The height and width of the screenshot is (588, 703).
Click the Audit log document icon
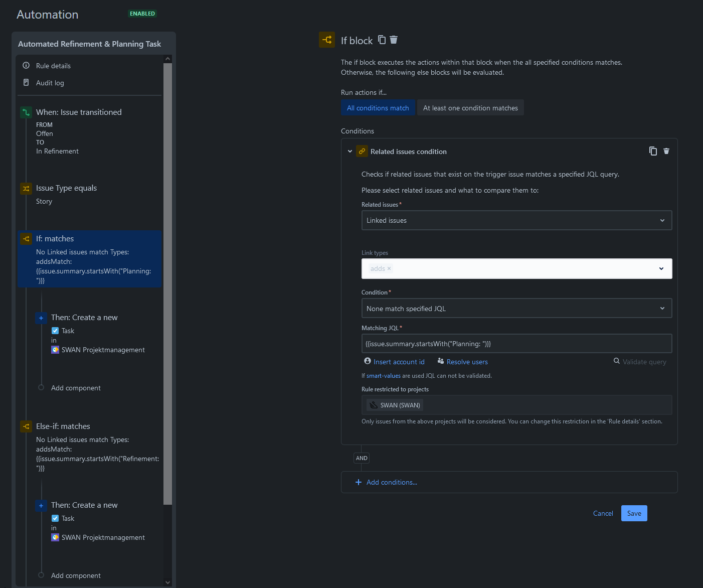[x=26, y=82]
